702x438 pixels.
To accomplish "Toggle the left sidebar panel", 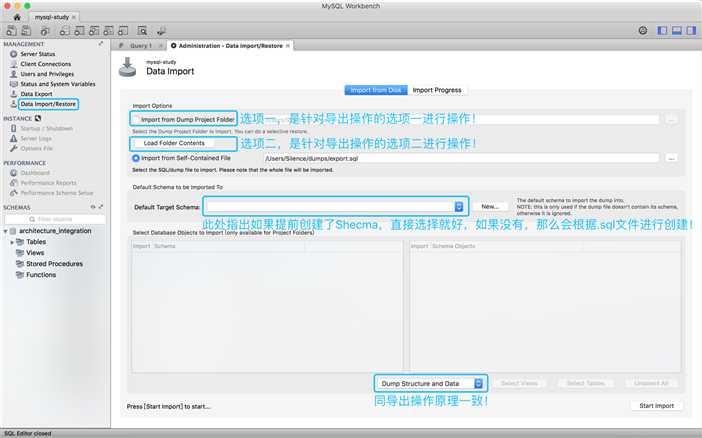I will pyautogui.click(x=662, y=30).
